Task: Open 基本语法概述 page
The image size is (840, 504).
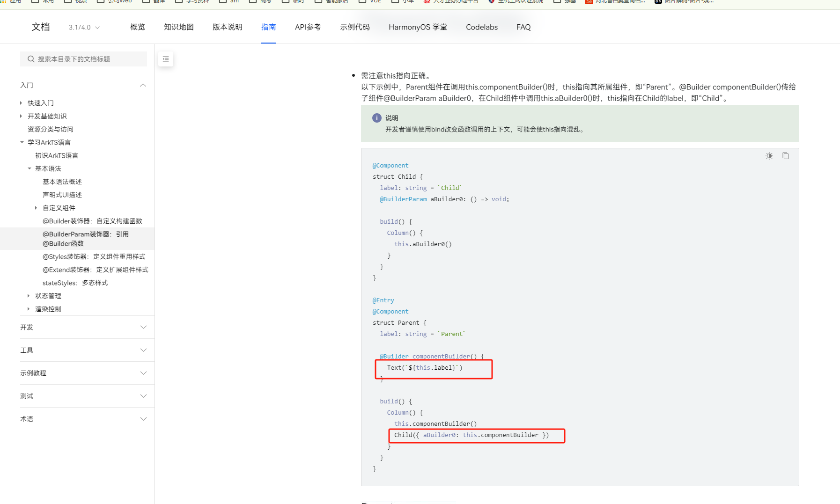Action: (x=62, y=182)
